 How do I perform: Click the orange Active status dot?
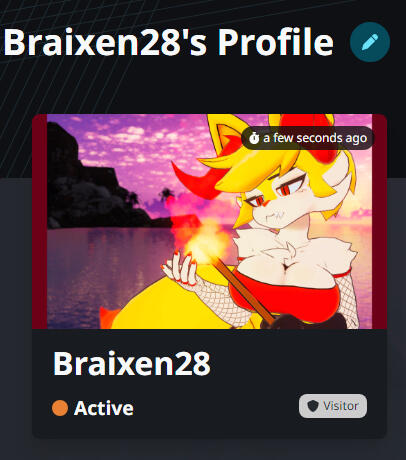click(60, 408)
